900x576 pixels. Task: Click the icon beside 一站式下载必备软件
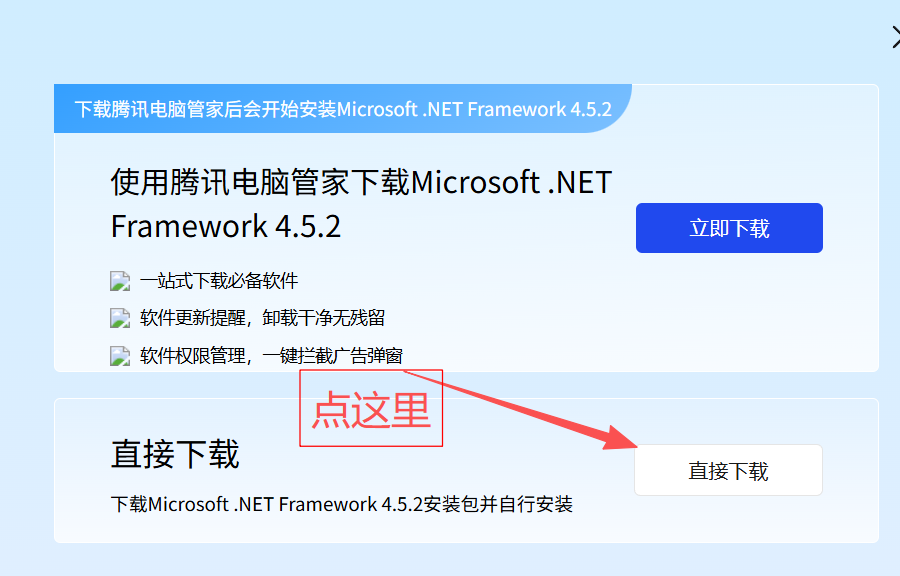[x=120, y=281]
